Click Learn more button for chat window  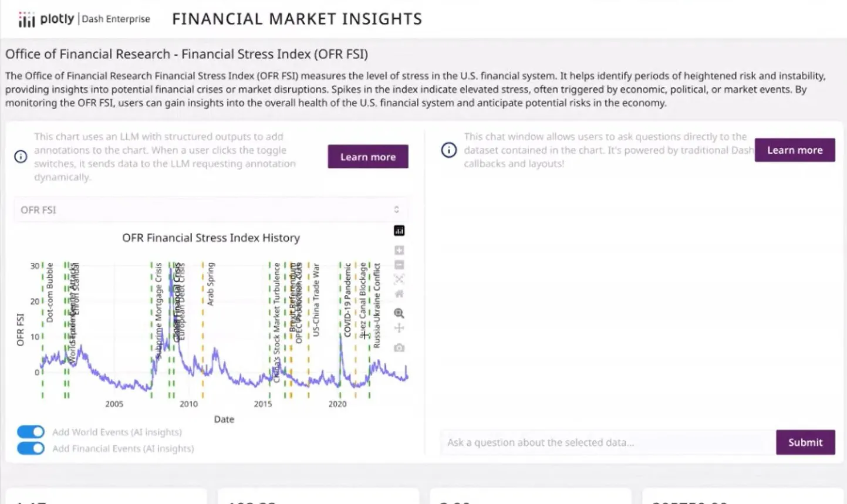[x=795, y=150]
